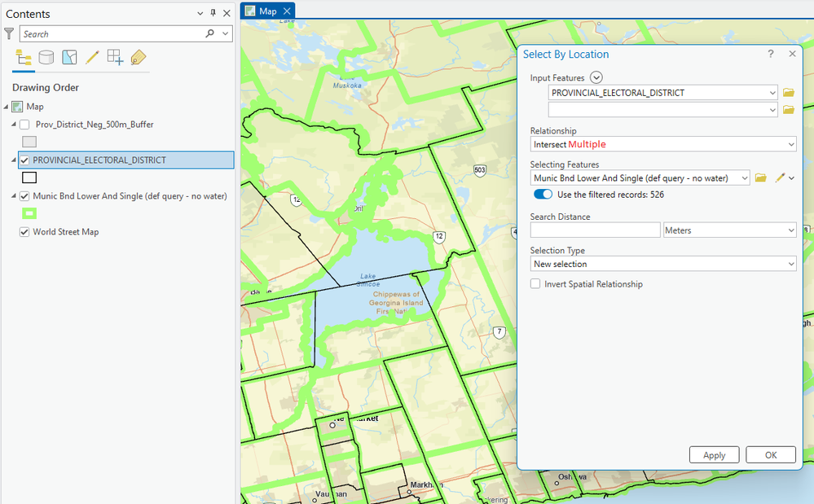Collapse Prov_District_Neg_500m_Buffer layer legend
This screenshot has height=504, width=814.
coord(14,125)
